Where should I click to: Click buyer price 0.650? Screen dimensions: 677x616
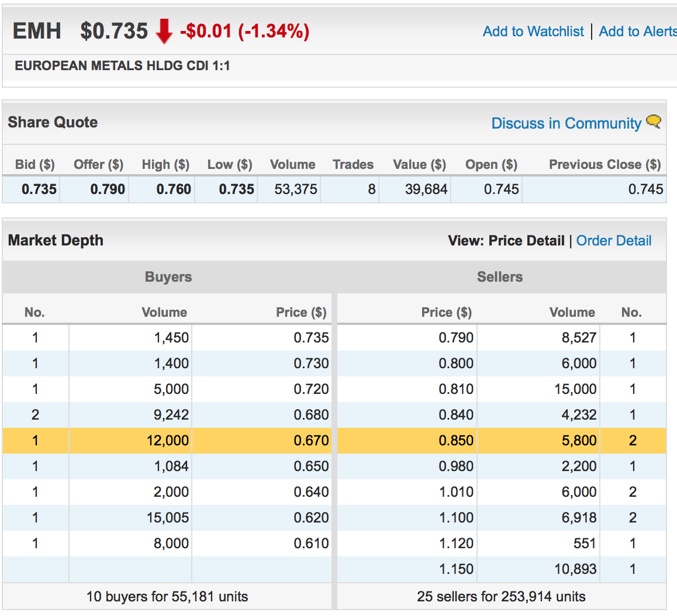pos(311,466)
